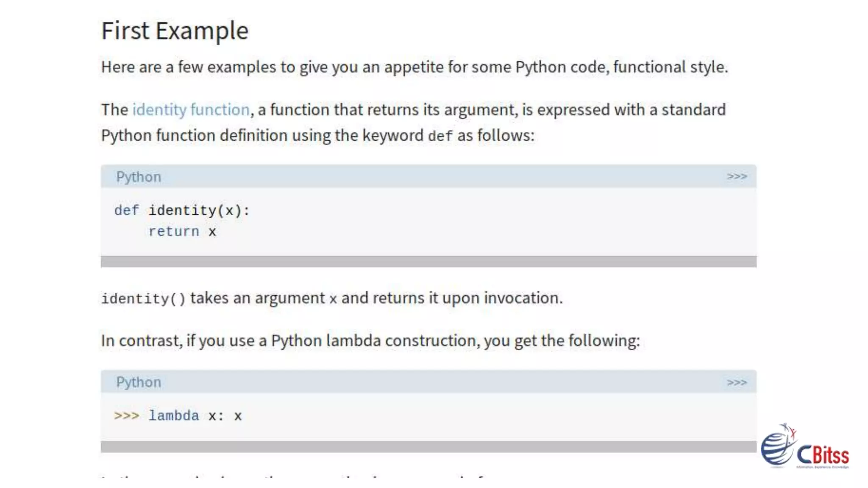Click the def keyword in the code block

pyautogui.click(x=126, y=211)
